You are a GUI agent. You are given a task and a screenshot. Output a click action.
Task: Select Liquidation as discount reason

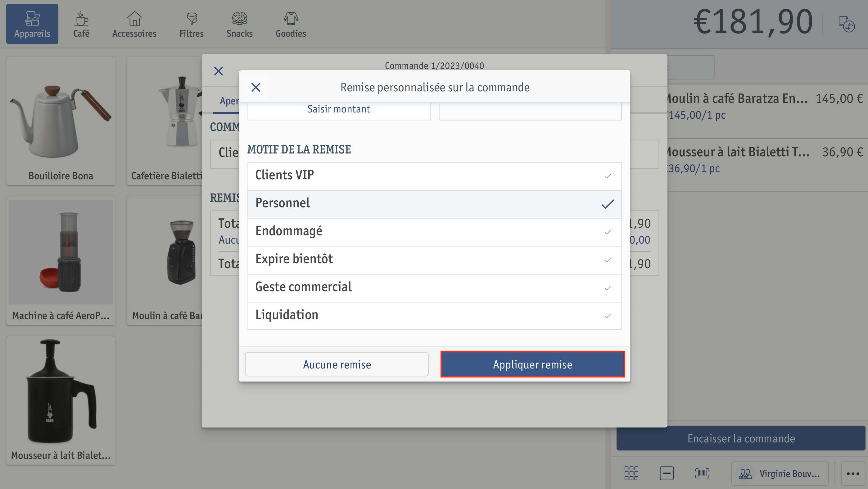(x=434, y=316)
